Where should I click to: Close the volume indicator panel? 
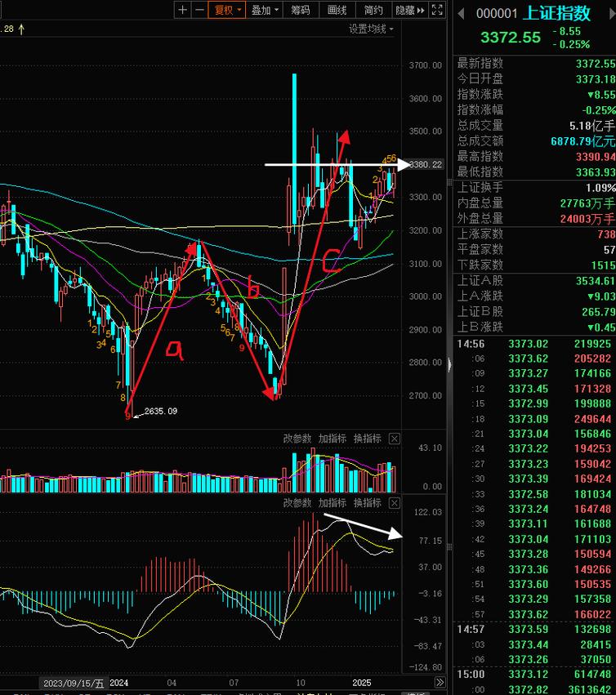[x=395, y=439]
